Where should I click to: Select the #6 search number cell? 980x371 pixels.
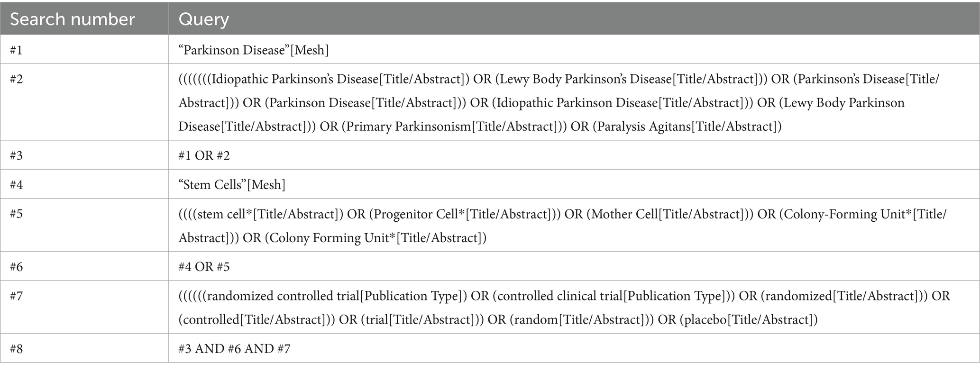tap(16, 267)
